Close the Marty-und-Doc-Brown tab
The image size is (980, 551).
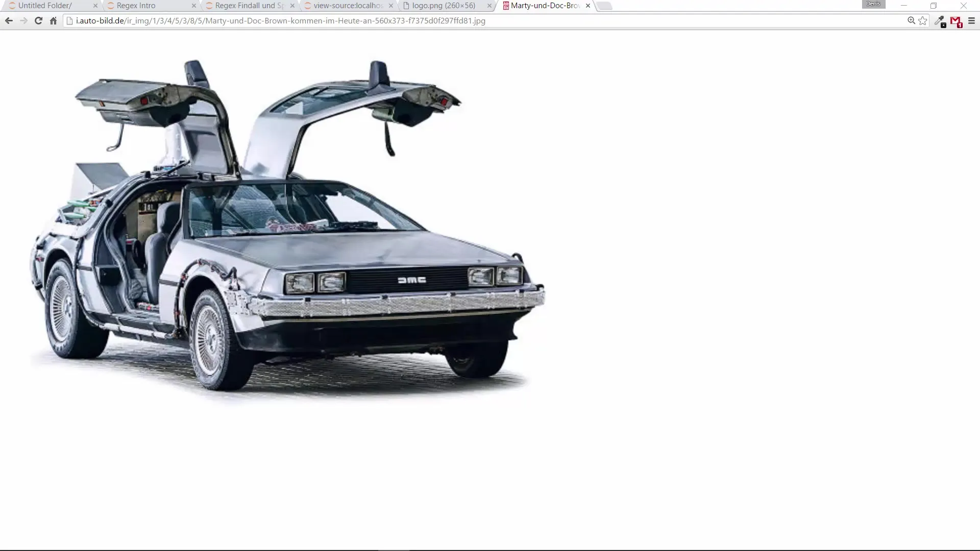coord(587,6)
